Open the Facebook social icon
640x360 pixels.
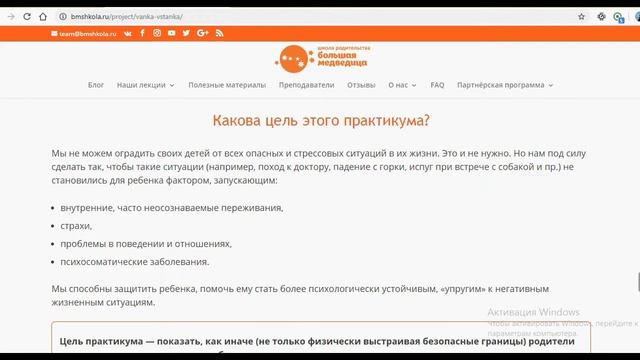click(x=142, y=33)
